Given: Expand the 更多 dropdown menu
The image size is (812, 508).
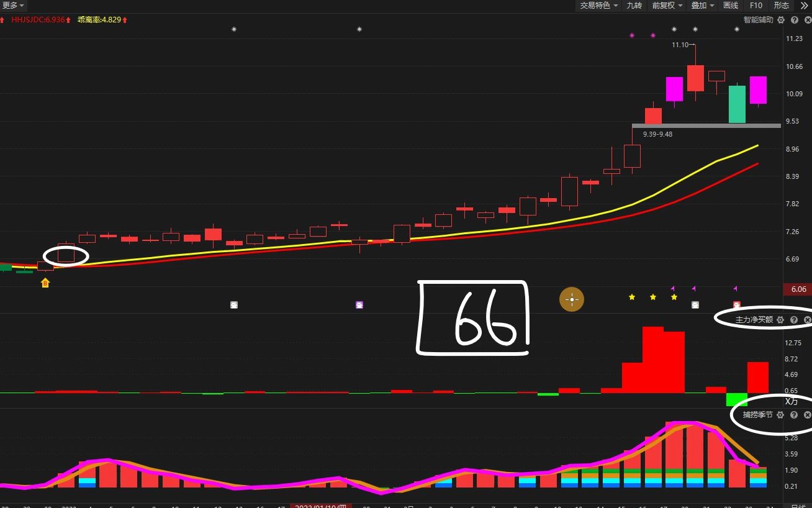Looking at the screenshot, I should tap(13, 6).
